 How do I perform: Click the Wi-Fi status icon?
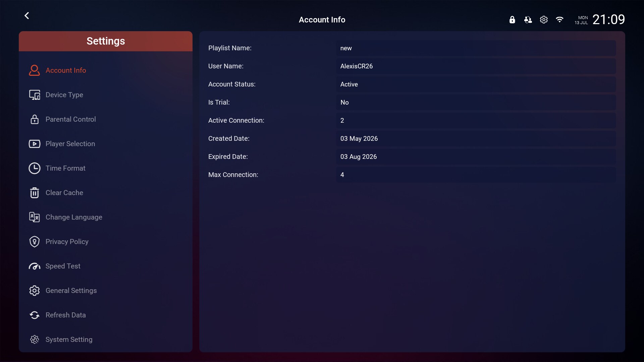559,20
